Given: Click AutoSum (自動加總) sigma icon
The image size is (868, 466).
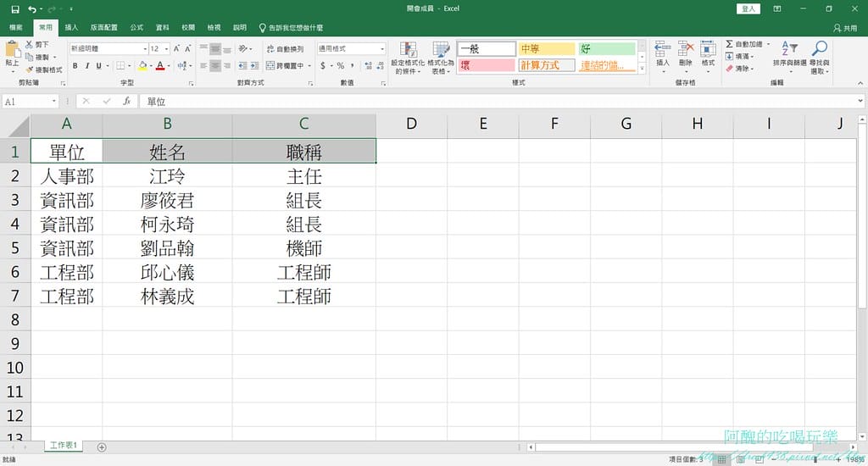Looking at the screenshot, I should point(730,44).
